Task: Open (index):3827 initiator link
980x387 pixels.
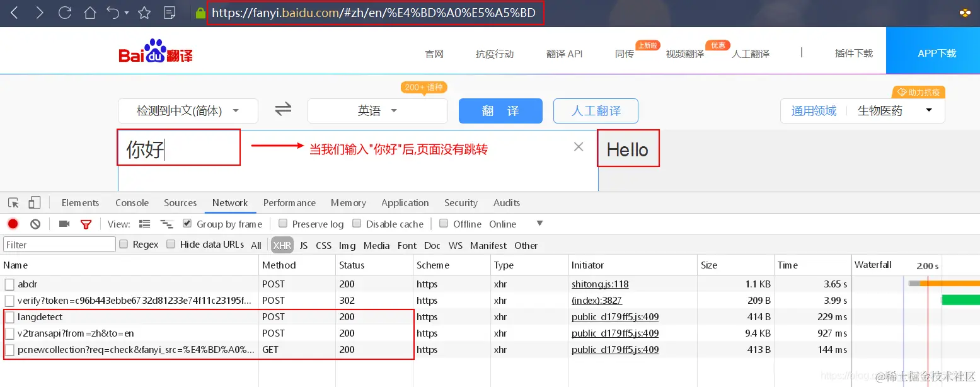Action: pos(597,301)
